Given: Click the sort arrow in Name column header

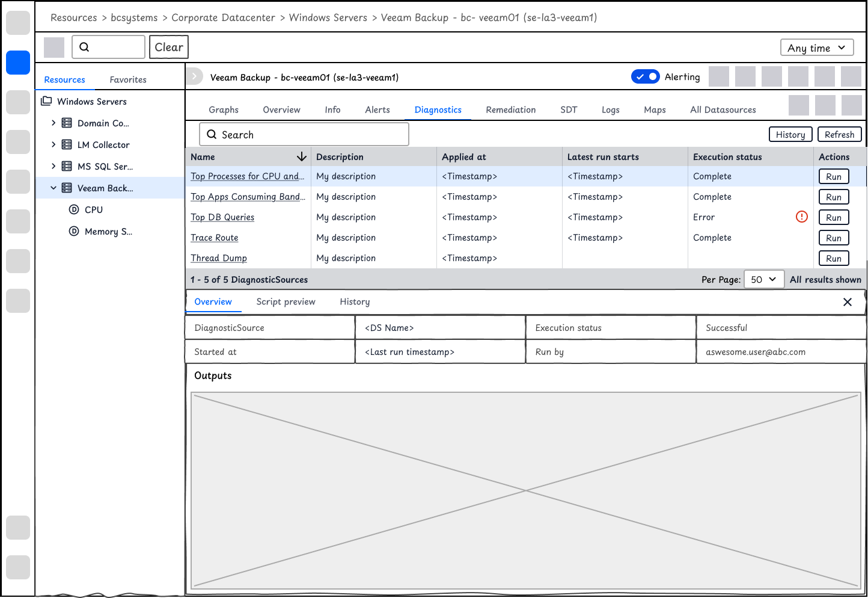Looking at the screenshot, I should coord(302,157).
